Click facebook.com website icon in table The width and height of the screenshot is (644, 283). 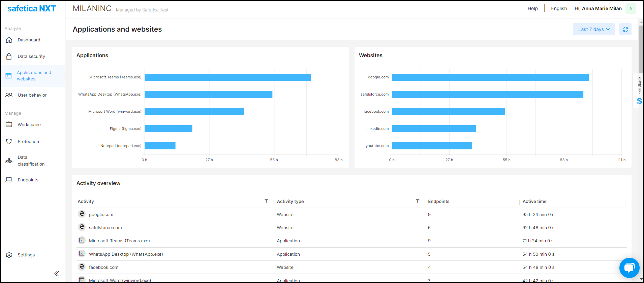pyautogui.click(x=82, y=267)
